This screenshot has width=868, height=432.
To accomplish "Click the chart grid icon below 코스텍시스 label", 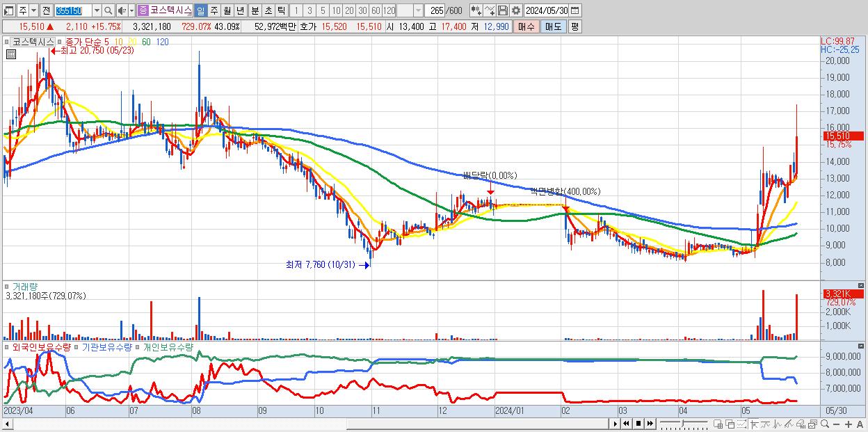I will pyautogui.click(x=10, y=53).
